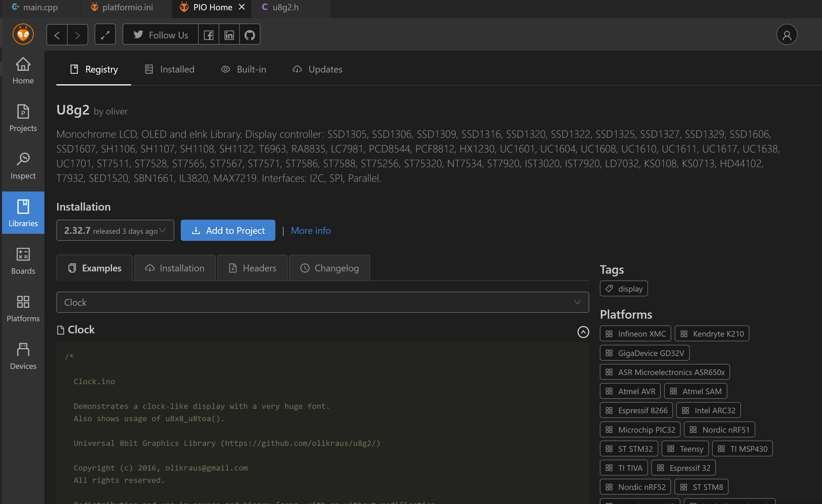Open the More info link
The height and width of the screenshot is (504, 822).
click(x=311, y=230)
